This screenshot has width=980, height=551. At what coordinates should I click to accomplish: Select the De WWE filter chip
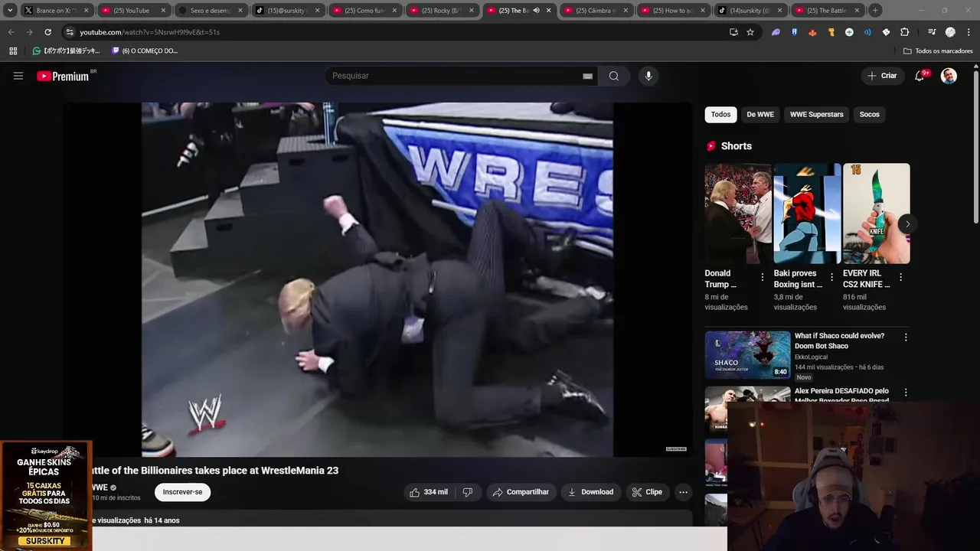point(760,114)
